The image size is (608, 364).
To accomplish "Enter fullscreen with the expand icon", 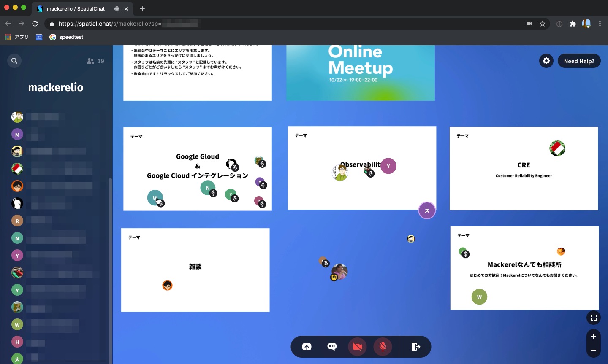I will (x=593, y=318).
